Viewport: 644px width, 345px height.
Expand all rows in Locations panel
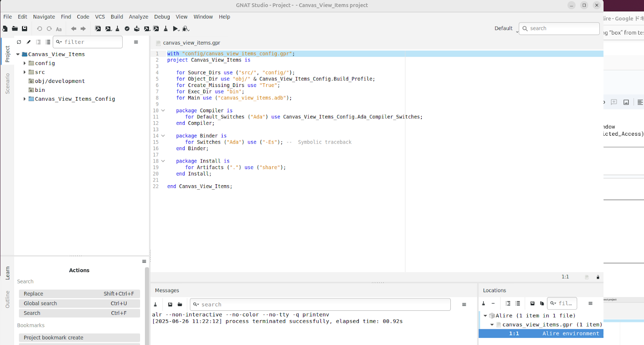[508, 303]
